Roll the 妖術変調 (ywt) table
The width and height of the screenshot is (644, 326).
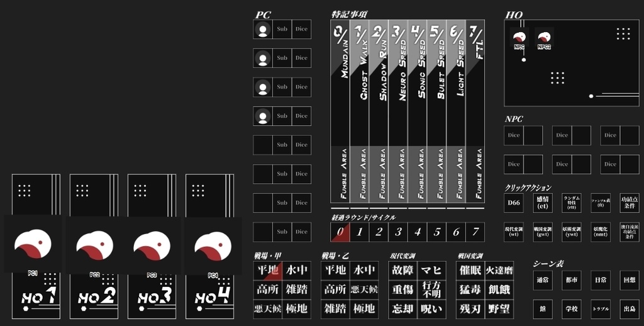point(572,232)
